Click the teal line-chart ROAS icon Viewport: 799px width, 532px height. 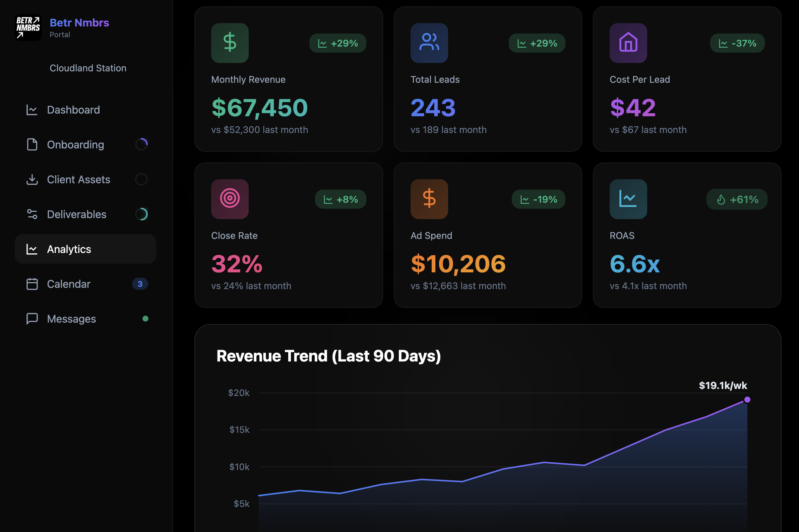pyautogui.click(x=628, y=199)
